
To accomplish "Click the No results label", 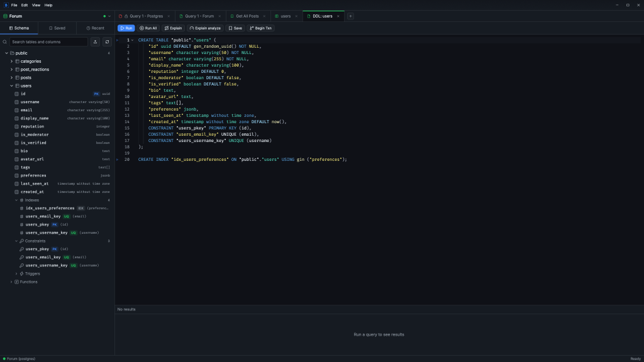I will click(x=126, y=309).
